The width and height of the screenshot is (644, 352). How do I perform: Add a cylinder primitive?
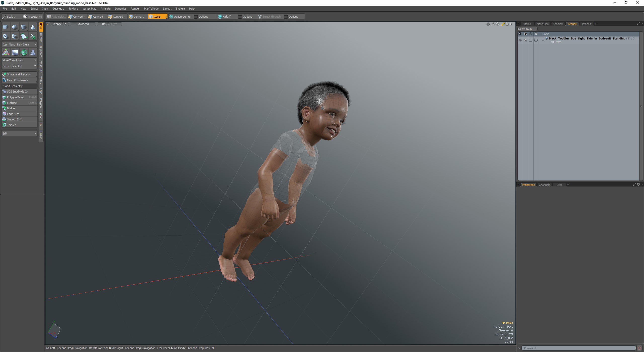click(24, 27)
